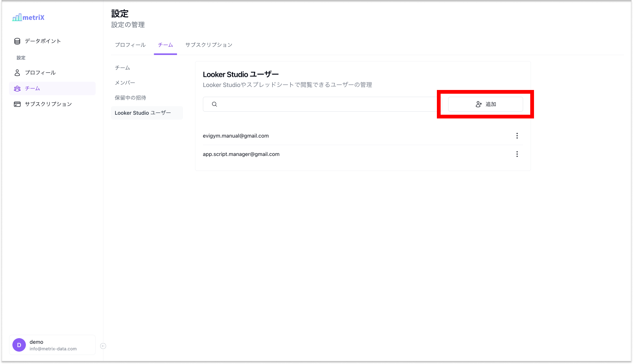Open 保留中の招待 sub-navigation item
Screen dimensions: 633x364
click(147, 98)
